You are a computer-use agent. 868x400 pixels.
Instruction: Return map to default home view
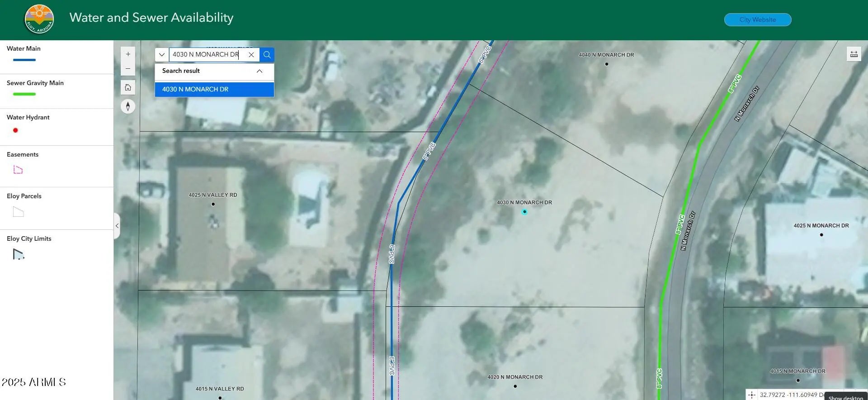point(128,87)
